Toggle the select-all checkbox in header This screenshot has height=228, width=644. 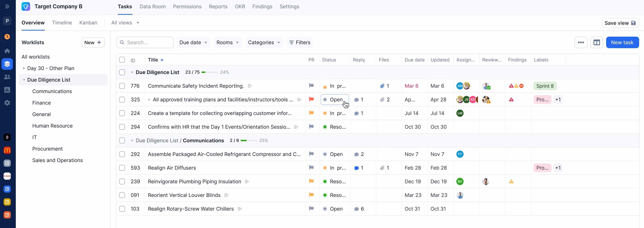(x=122, y=60)
